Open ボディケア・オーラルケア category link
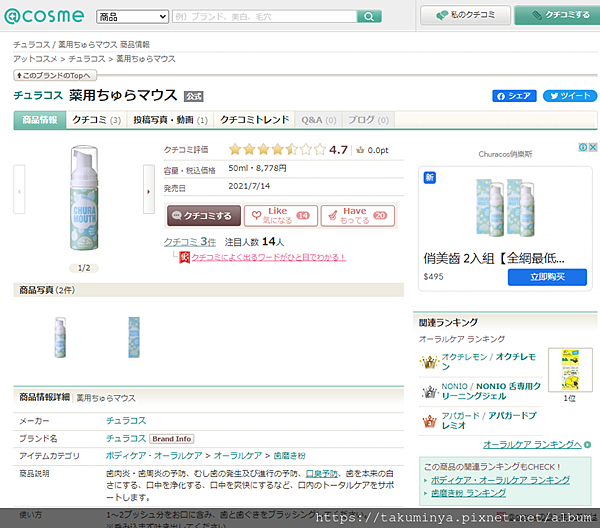 (x=154, y=456)
